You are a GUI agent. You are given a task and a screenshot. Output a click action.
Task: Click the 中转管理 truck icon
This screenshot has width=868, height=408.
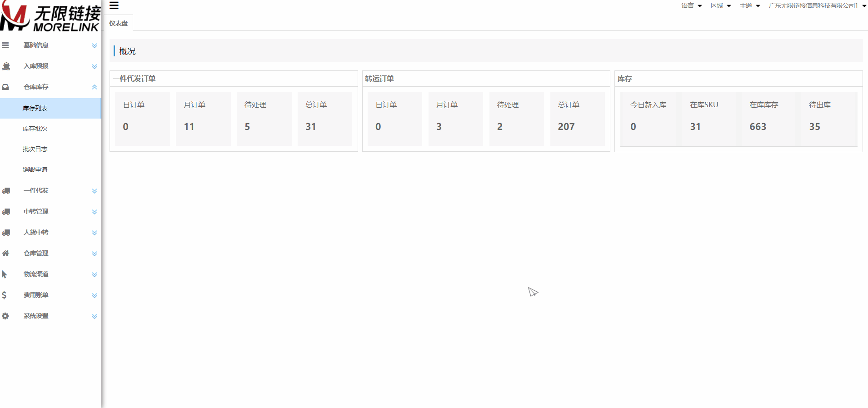6,212
